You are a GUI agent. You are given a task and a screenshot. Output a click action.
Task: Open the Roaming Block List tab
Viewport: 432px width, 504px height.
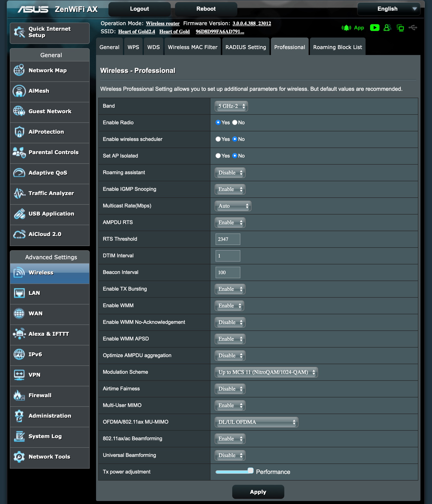pos(337,47)
